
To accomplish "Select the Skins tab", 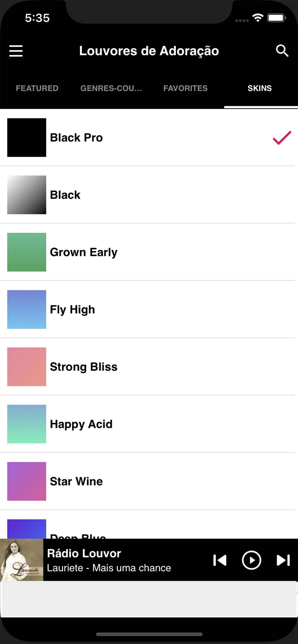I will coord(260,88).
